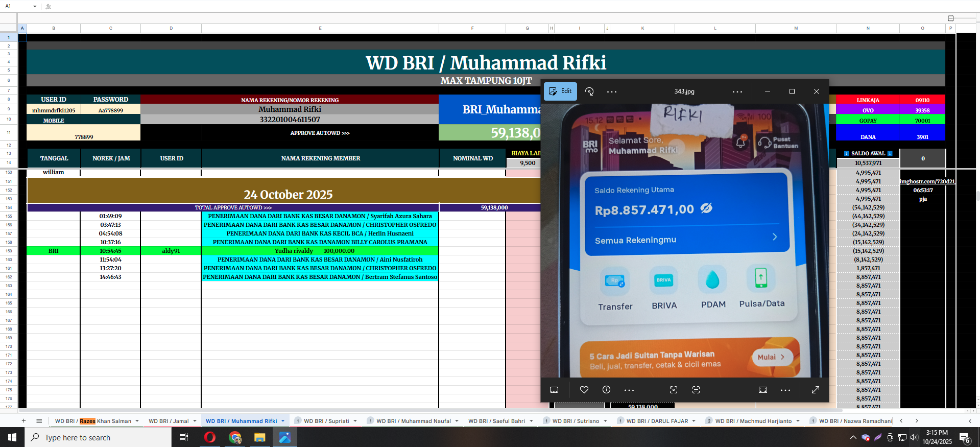The height and width of the screenshot is (447, 980).
Task: Select the mhmmdrfki1205 user ID cell
Action: tap(54, 110)
